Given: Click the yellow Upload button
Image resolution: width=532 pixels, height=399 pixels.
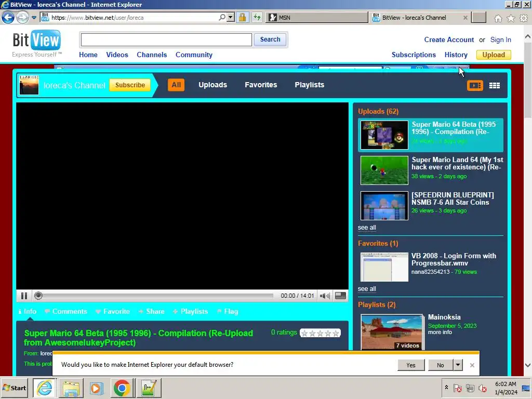Looking at the screenshot, I should 494,55.
